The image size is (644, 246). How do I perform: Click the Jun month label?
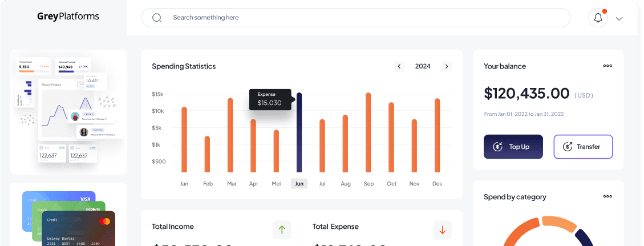pyautogui.click(x=299, y=184)
